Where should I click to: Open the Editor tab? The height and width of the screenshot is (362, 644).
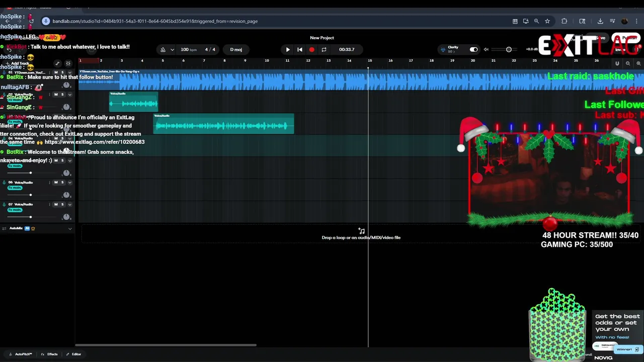[73, 354]
